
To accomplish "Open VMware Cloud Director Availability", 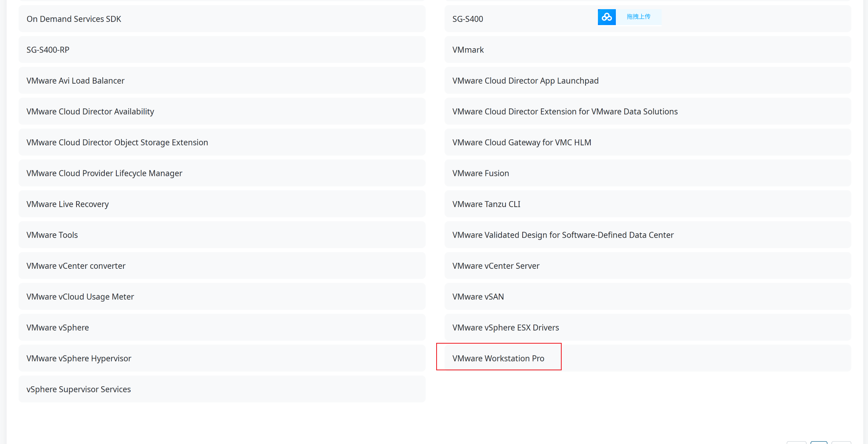I will coord(90,111).
